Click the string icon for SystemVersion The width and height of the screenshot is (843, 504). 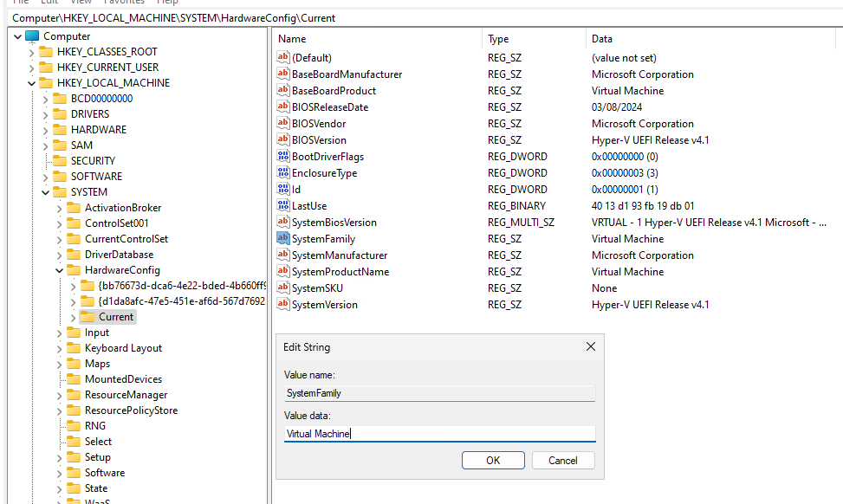[x=282, y=304]
